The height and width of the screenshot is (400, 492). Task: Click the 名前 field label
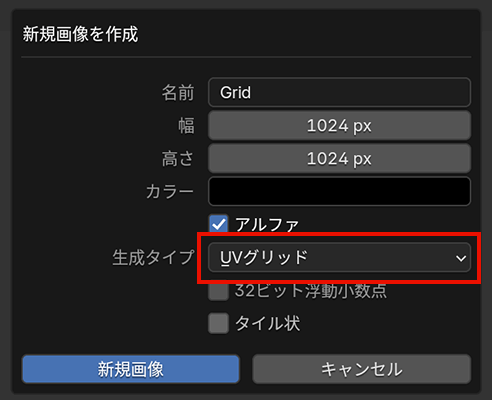(178, 92)
